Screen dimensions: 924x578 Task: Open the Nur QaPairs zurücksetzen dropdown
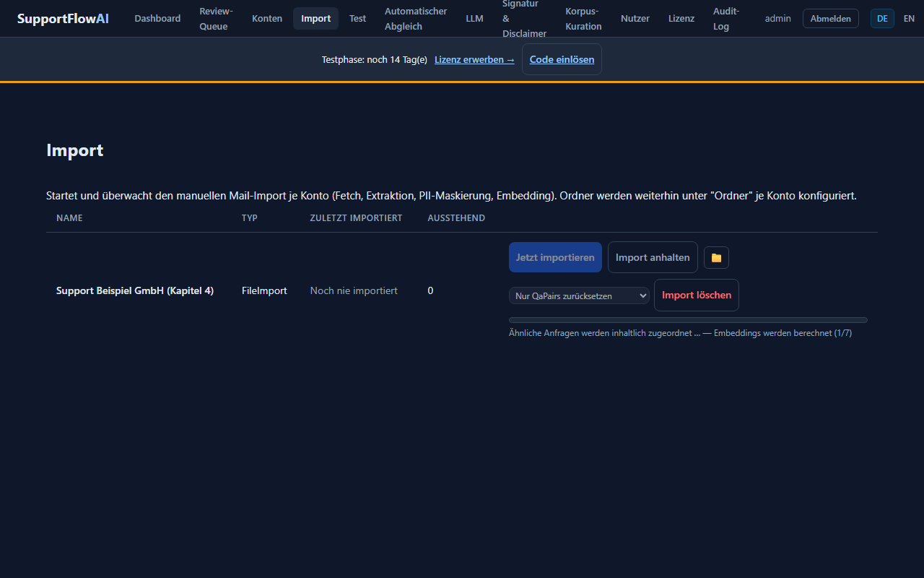coord(579,296)
